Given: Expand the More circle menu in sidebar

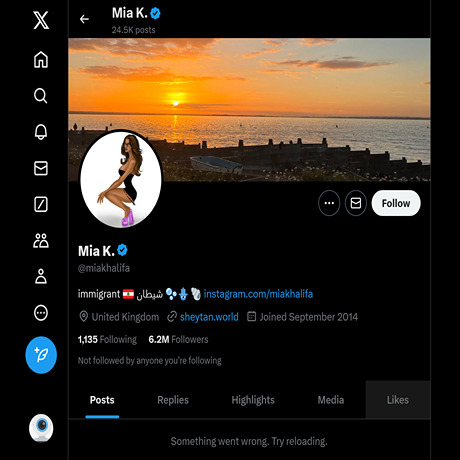Looking at the screenshot, I should (x=41, y=313).
